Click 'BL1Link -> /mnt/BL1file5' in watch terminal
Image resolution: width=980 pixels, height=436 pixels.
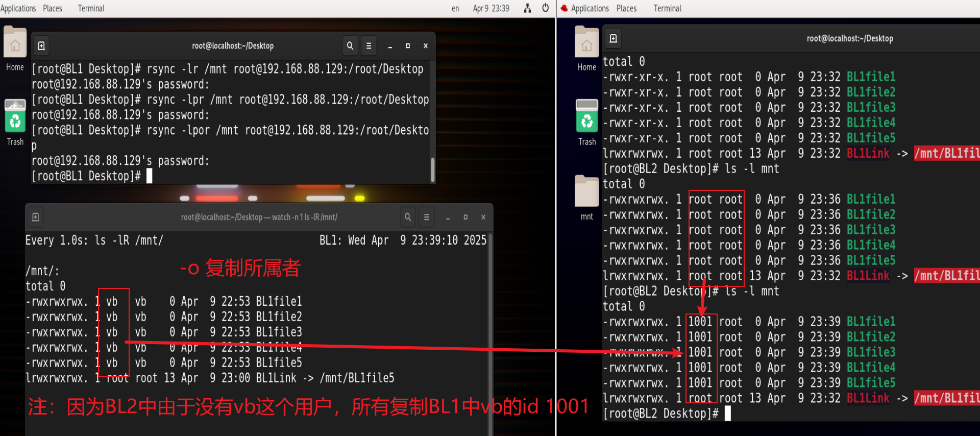[x=325, y=378]
